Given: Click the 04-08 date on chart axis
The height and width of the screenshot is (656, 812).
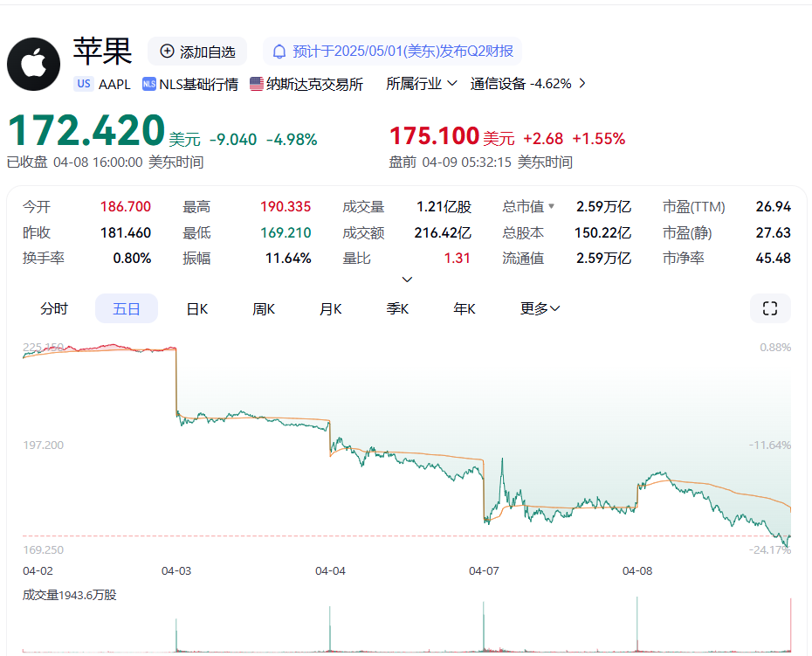Looking at the screenshot, I should point(637,571).
